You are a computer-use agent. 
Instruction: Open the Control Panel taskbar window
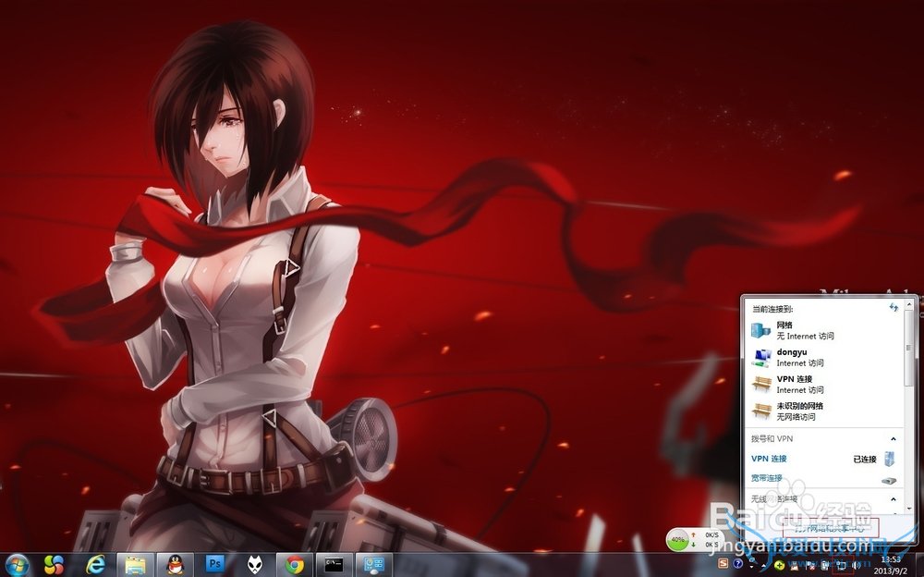point(373,565)
